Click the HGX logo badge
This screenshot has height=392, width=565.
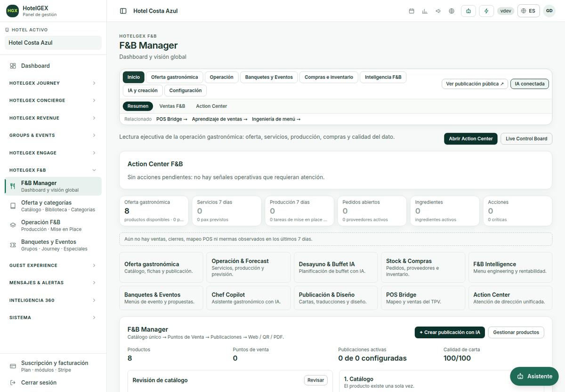tap(13, 11)
